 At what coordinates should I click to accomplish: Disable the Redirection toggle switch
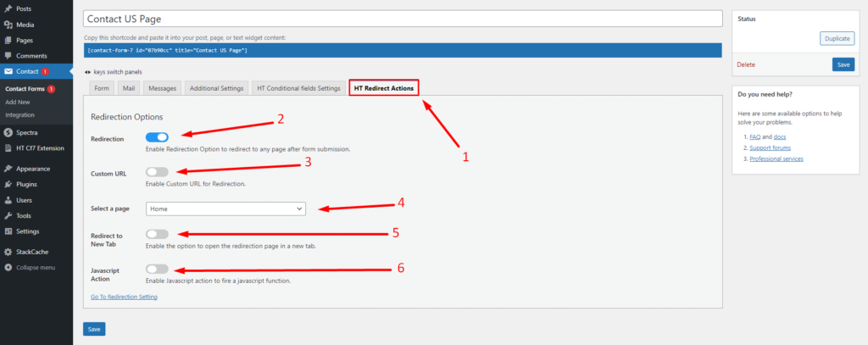(x=157, y=136)
